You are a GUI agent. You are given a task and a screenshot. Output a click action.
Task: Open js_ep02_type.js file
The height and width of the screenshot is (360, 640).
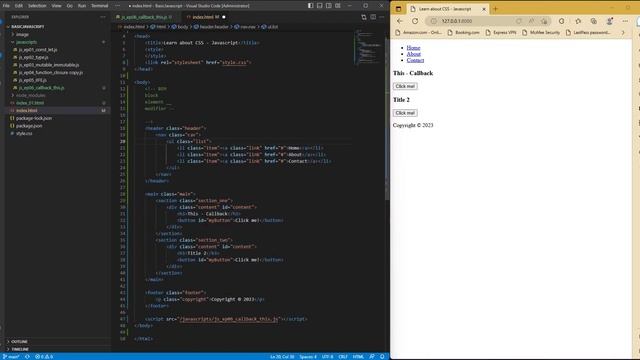pos(33,57)
